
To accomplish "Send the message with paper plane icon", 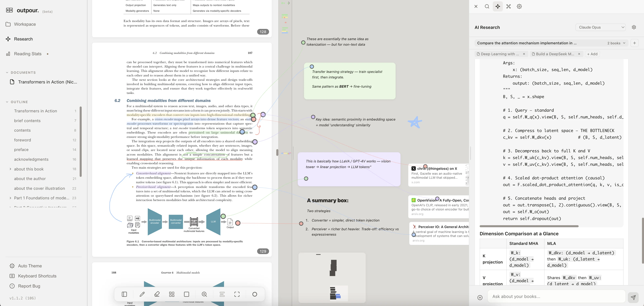I will 633,297.
